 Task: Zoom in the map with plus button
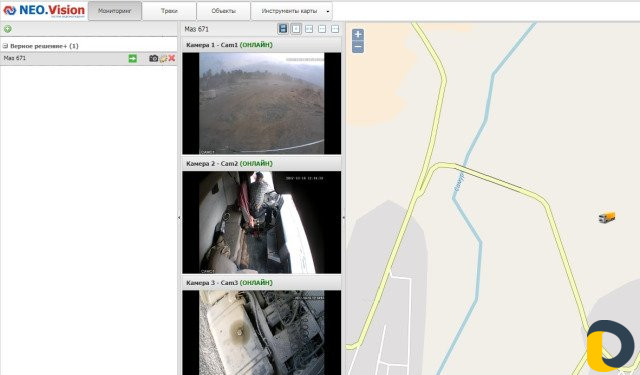[x=358, y=35]
